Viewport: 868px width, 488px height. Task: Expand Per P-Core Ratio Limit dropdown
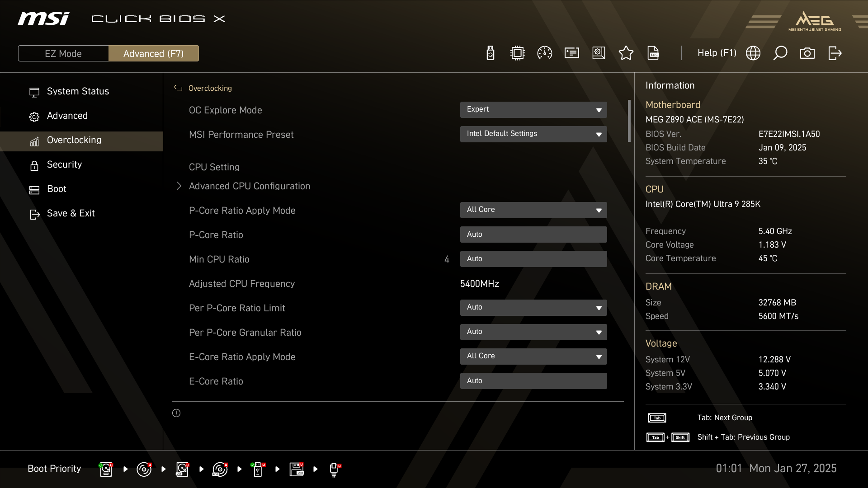coord(533,308)
